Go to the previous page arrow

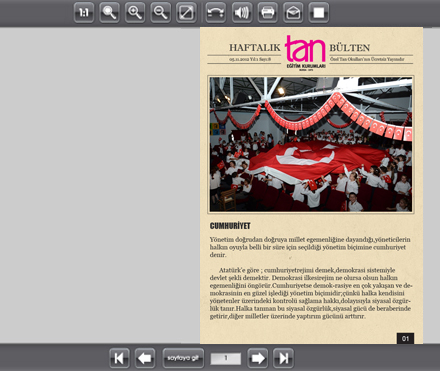tap(145, 358)
